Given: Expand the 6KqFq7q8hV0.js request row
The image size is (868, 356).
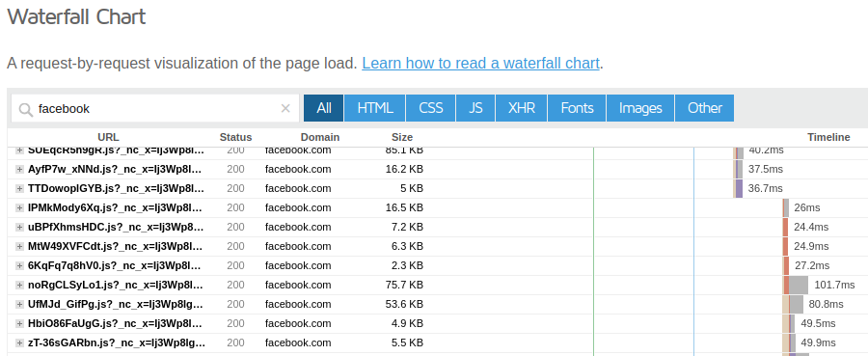Looking at the screenshot, I should click(x=20, y=265).
